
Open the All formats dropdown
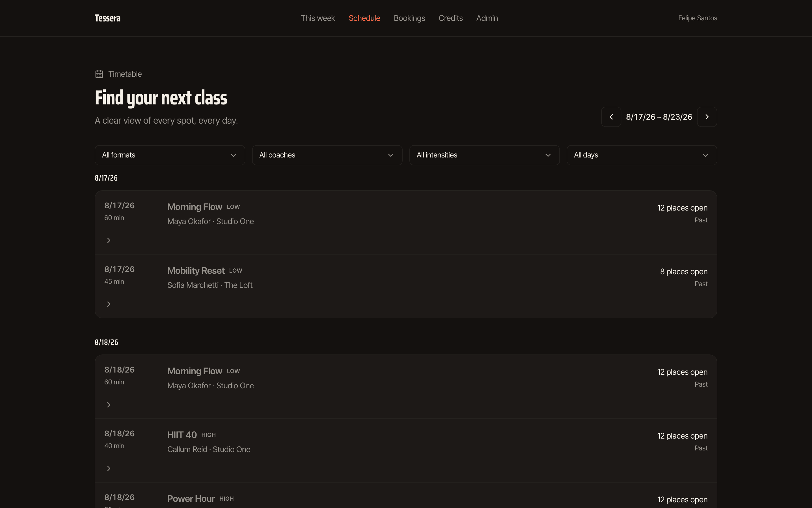point(170,155)
